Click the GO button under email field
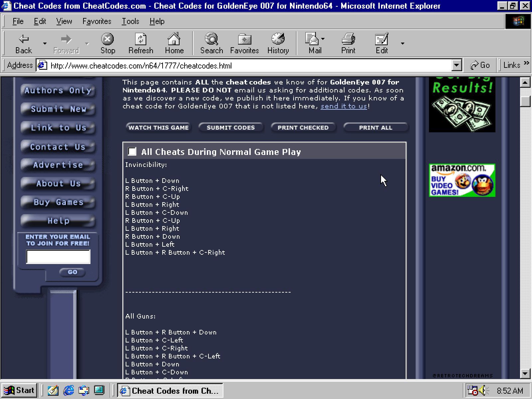 [x=72, y=272]
